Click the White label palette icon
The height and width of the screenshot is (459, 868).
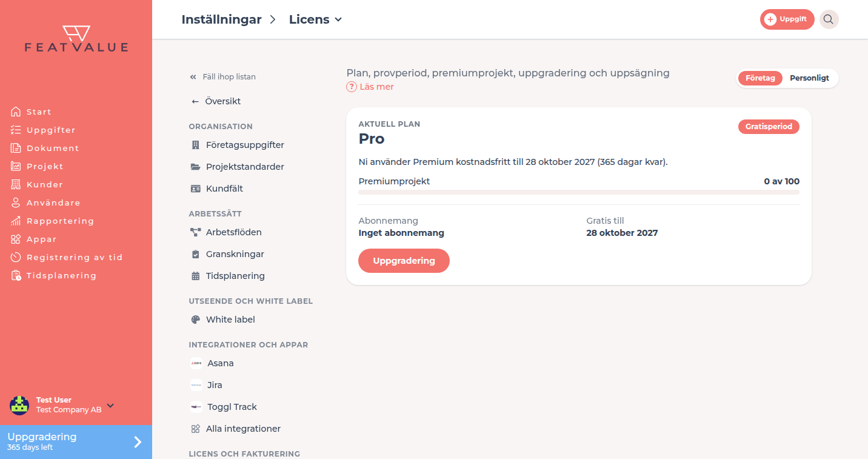point(195,320)
